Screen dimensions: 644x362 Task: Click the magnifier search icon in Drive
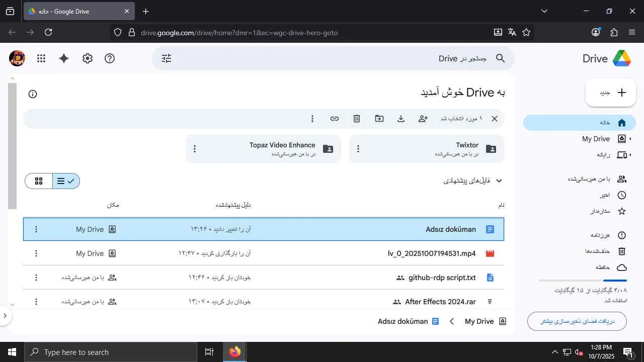[500, 58]
